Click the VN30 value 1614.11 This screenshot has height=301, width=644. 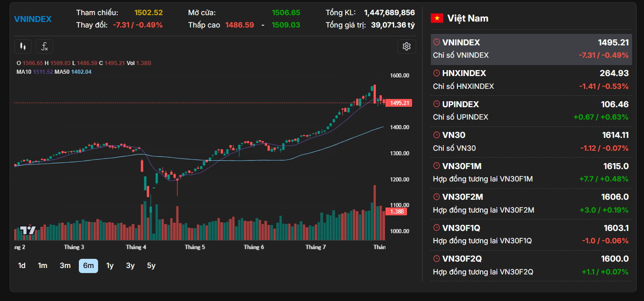[x=615, y=135]
